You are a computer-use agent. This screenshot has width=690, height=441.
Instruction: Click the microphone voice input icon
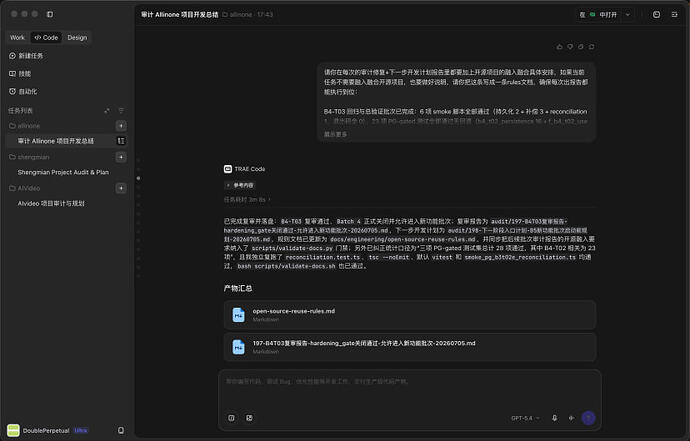coord(554,418)
